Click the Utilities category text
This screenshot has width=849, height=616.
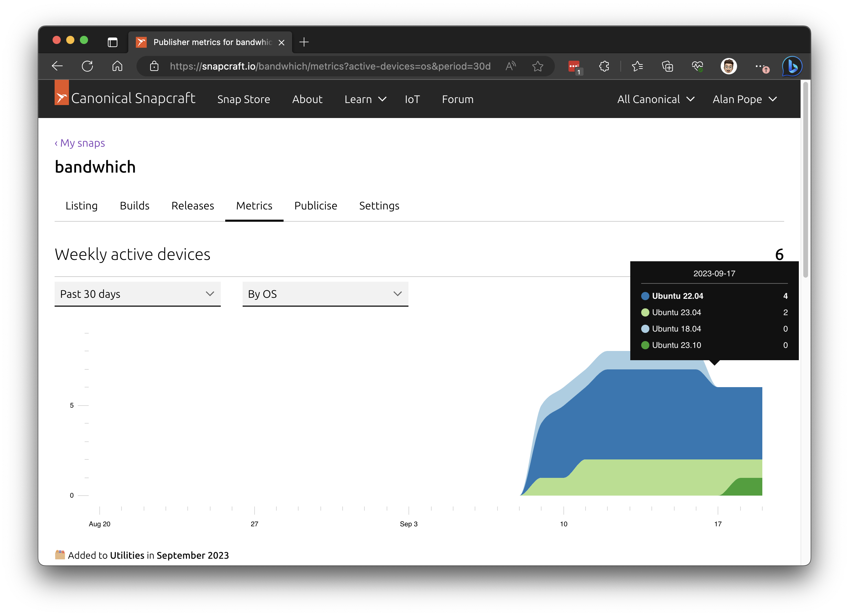[x=127, y=555]
